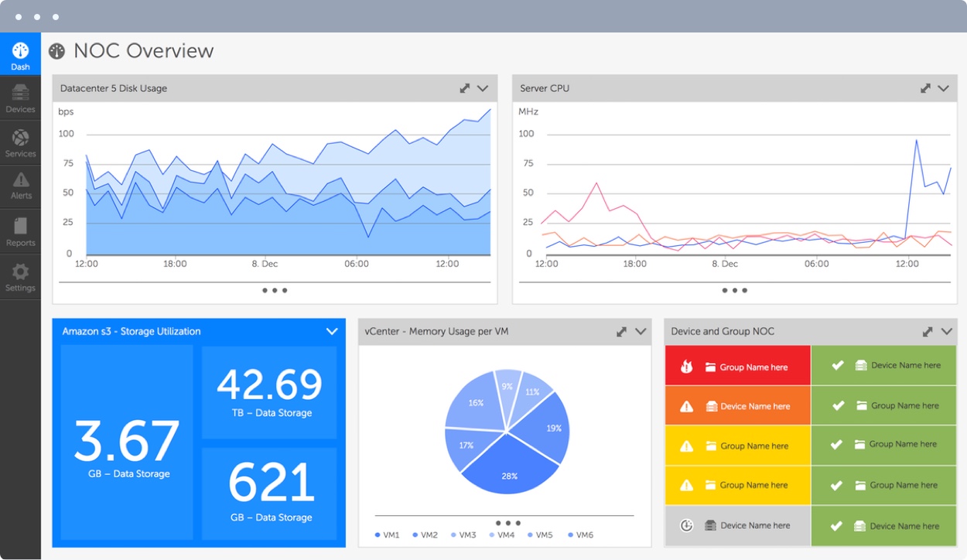Click the warning triangle in the orange row
The height and width of the screenshot is (560, 967).
point(686,406)
